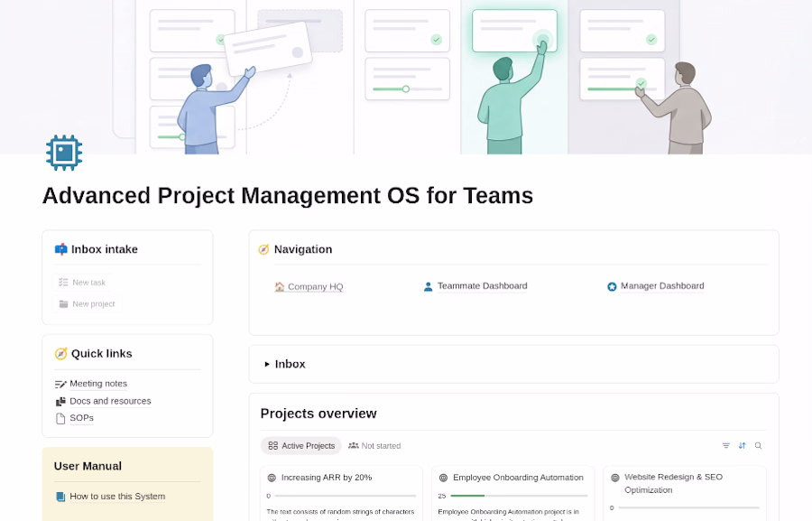Open the sort icon in Projects overview
This screenshot has width=812, height=521.
[743, 446]
